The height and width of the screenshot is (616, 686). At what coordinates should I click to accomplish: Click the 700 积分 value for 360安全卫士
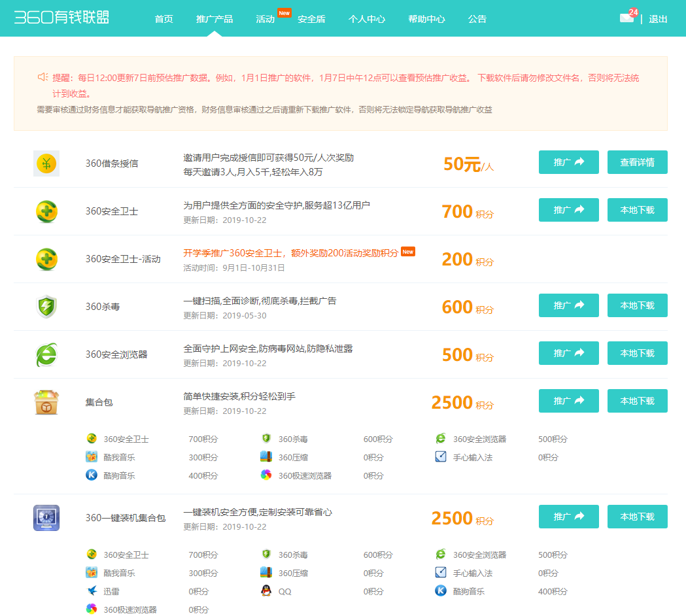point(468,212)
